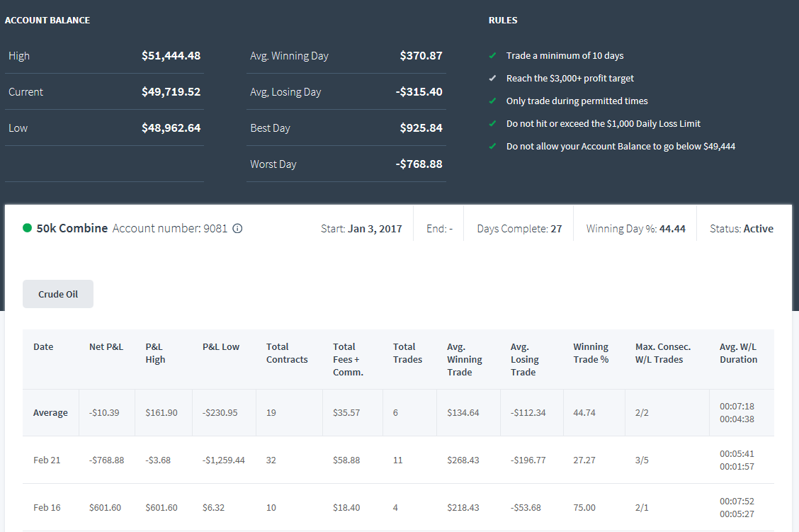The width and height of the screenshot is (799, 532).
Task: Click the green active status dot
Action: coord(28,228)
